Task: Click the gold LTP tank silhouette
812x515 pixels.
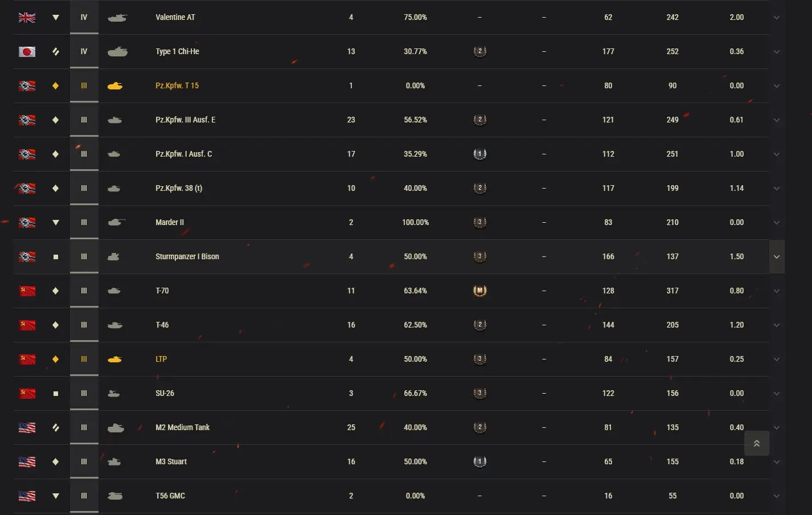Action: click(115, 359)
